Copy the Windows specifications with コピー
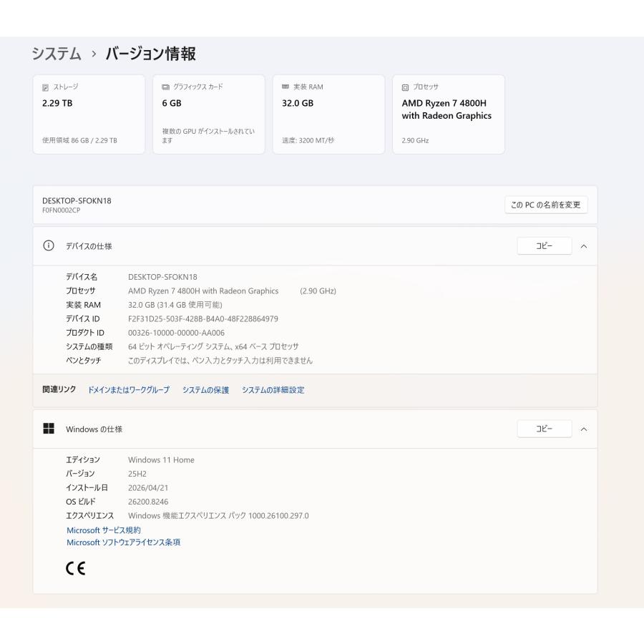This screenshot has height=644, width=644. [545, 429]
